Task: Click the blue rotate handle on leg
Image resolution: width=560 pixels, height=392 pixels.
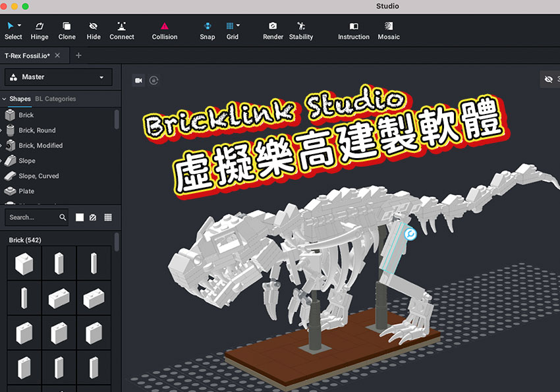Action: click(410, 234)
